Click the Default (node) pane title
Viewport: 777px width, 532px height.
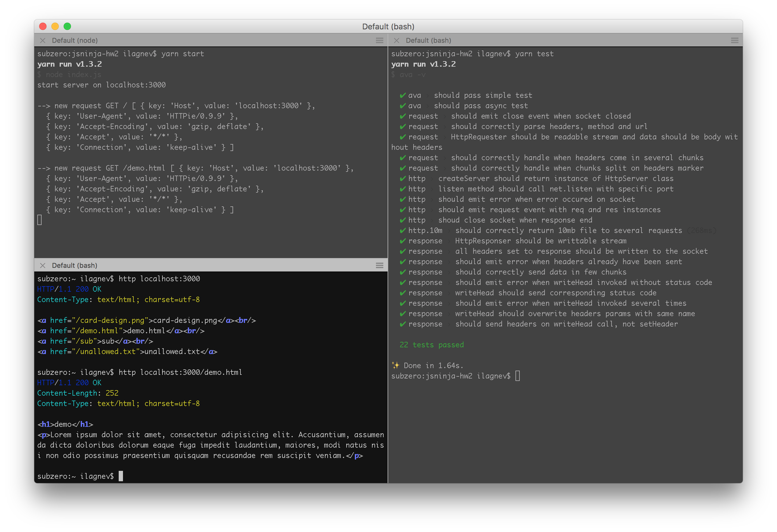(x=75, y=40)
